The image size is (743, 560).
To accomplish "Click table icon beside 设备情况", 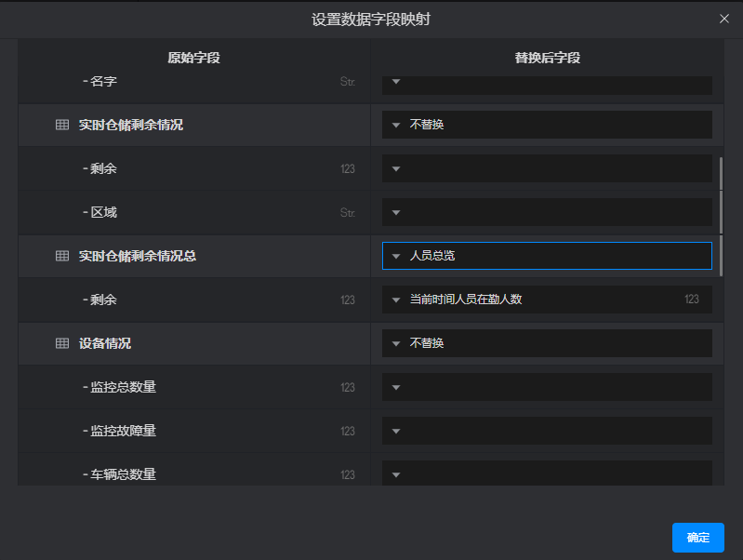I will click(x=62, y=344).
